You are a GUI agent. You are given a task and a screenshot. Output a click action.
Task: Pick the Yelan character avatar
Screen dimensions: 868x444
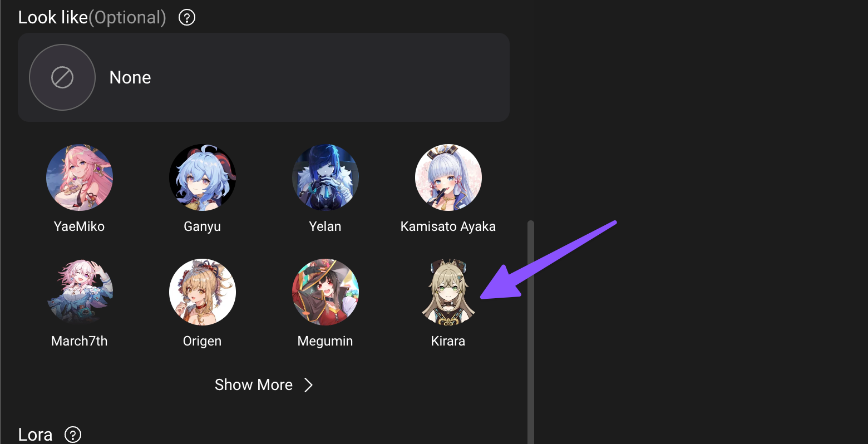click(x=325, y=177)
